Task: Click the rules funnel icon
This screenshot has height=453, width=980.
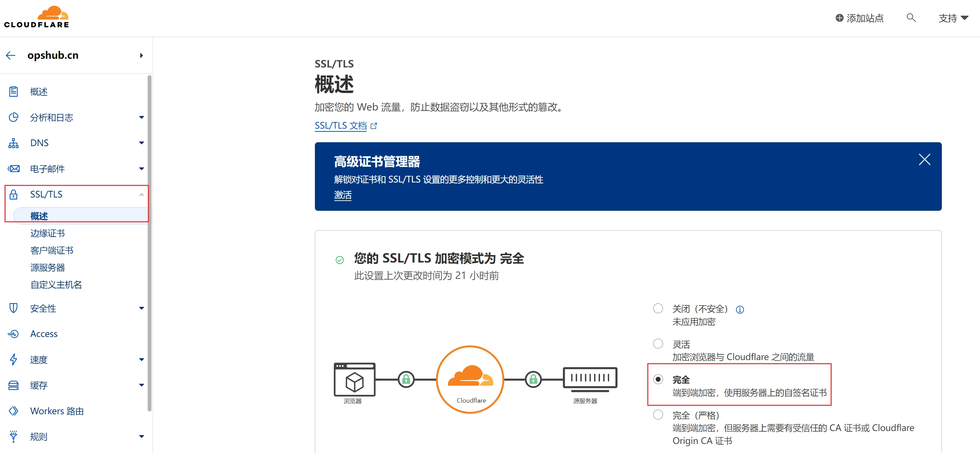Action: pos(13,436)
